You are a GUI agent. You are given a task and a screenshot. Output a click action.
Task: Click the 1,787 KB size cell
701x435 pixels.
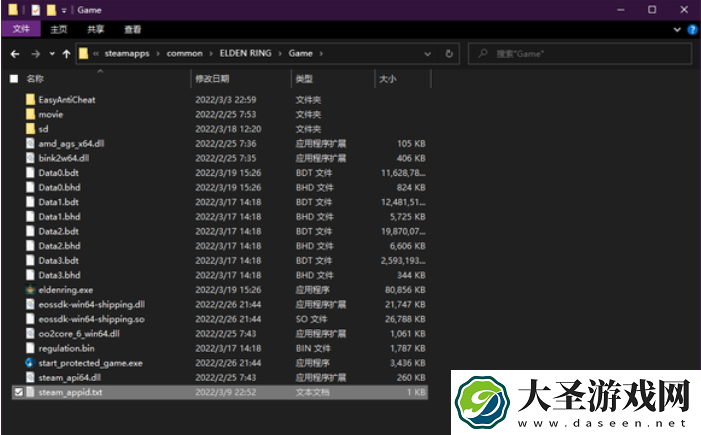[x=408, y=348]
